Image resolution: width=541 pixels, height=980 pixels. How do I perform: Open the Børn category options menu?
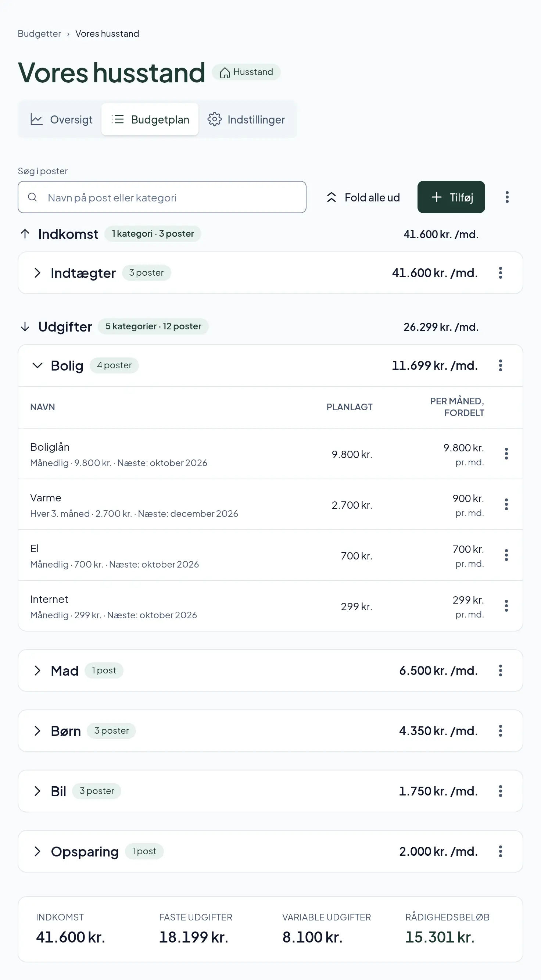500,731
